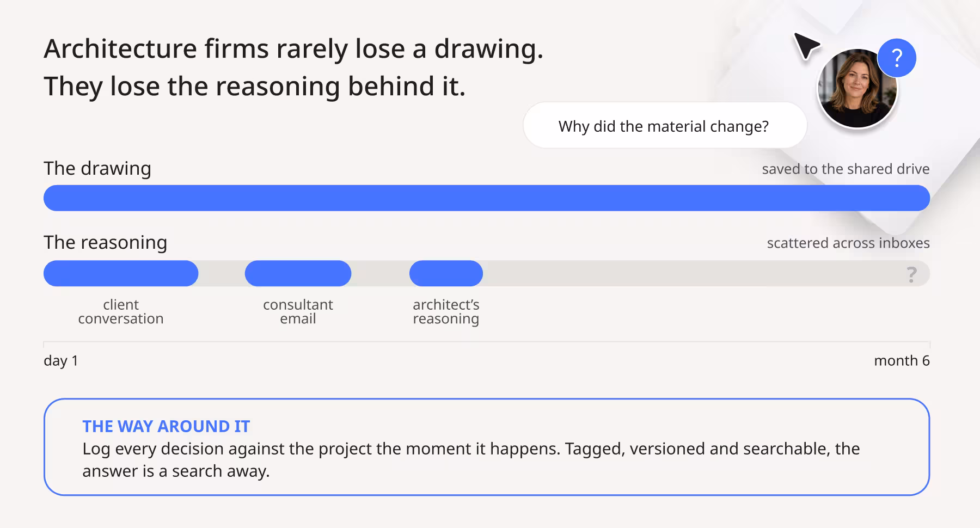This screenshot has width=980, height=528.
Task: Click the "month 6" timeline marker
Action: pyautogui.click(x=902, y=360)
